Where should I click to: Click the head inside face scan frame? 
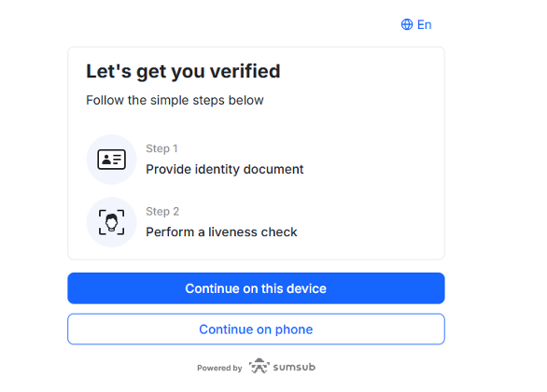click(x=112, y=222)
